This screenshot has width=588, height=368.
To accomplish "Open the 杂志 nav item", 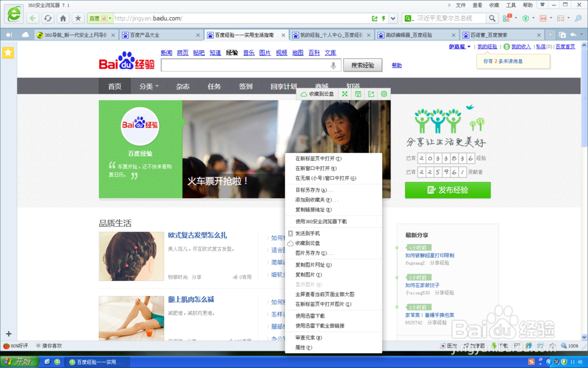I will pyautogui.click(x=183, y=87).
